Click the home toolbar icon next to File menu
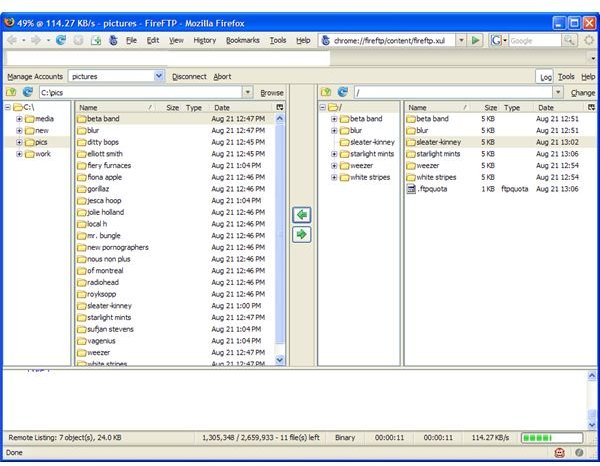Image resolution: width=600 pixels, height=466 pixels. click(x=113, y=40)
